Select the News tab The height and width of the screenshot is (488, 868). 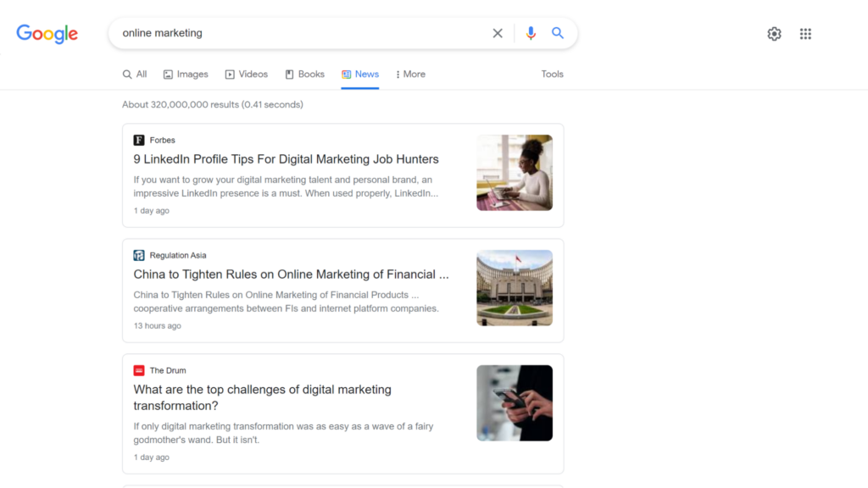pyautogui.click(x=359, y=75)
